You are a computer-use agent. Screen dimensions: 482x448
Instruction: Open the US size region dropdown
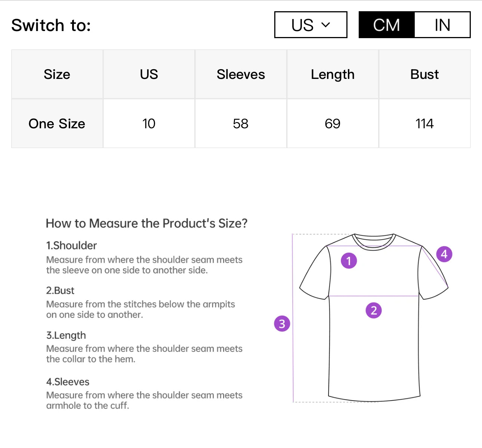click(x=310, y=25)
